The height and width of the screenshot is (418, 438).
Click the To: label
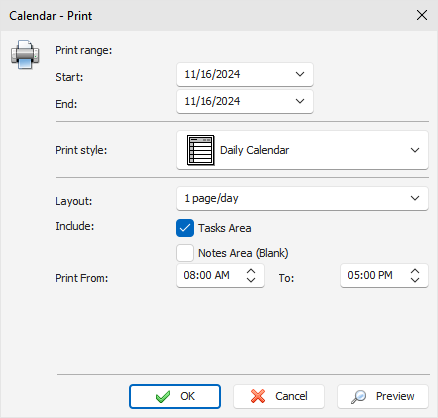[x=286, y=278]
